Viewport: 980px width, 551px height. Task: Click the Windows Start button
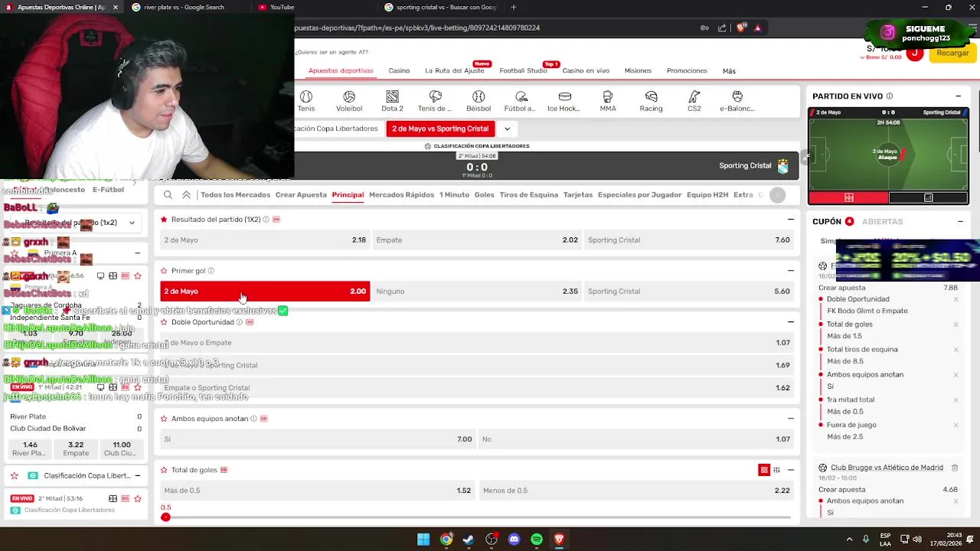pyautogui.click(x=423, y=540)
